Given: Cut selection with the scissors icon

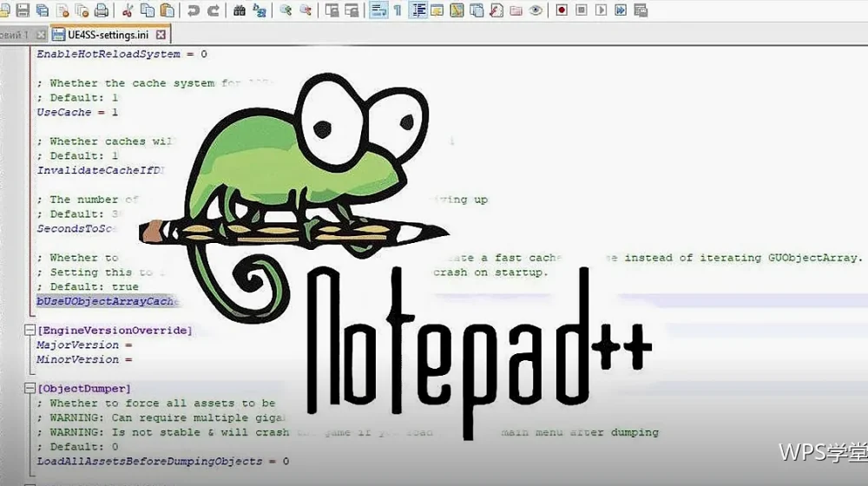Looking at the screenshot, I should 128,10.
